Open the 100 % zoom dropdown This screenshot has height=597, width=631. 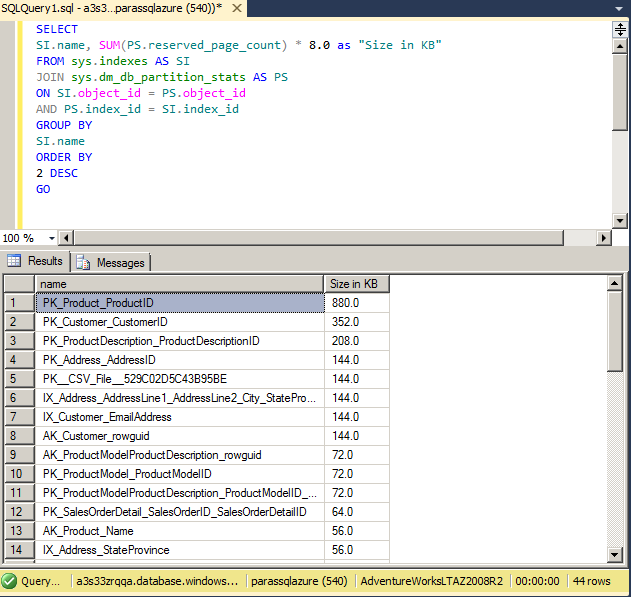52,238
